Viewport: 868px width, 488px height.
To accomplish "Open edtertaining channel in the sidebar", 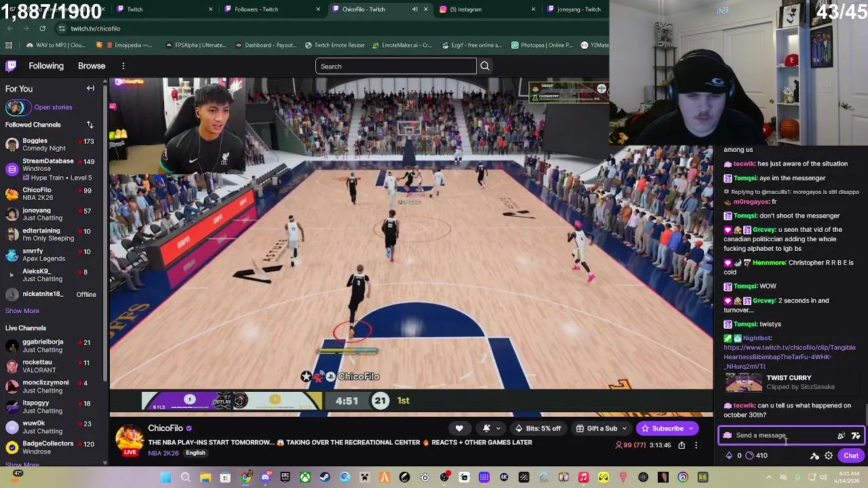I will click(51, 235).
